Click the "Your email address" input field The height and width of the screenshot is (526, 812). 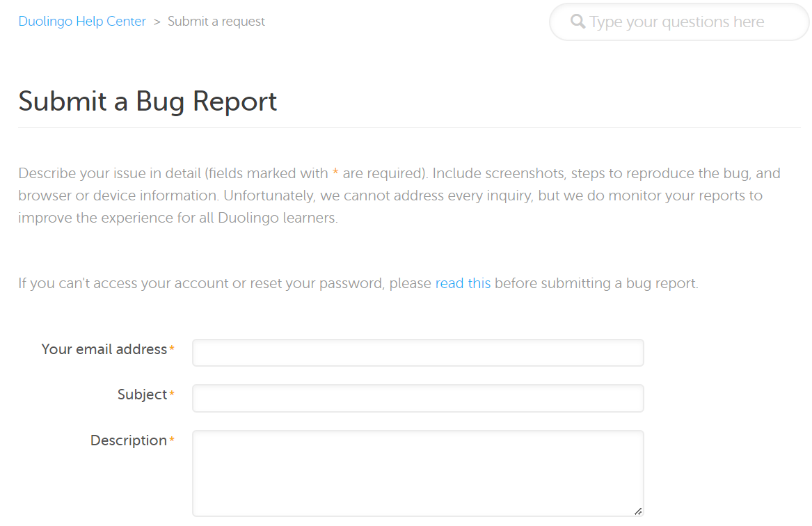pyautogui.click(x=417, y=353)
